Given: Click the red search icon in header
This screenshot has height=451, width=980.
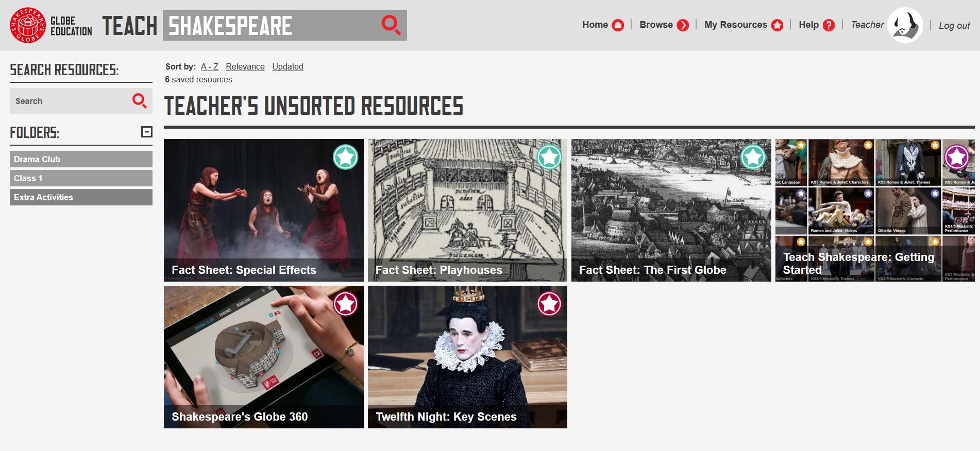Looking at the screenshot, I should click(x=391, y=25).
